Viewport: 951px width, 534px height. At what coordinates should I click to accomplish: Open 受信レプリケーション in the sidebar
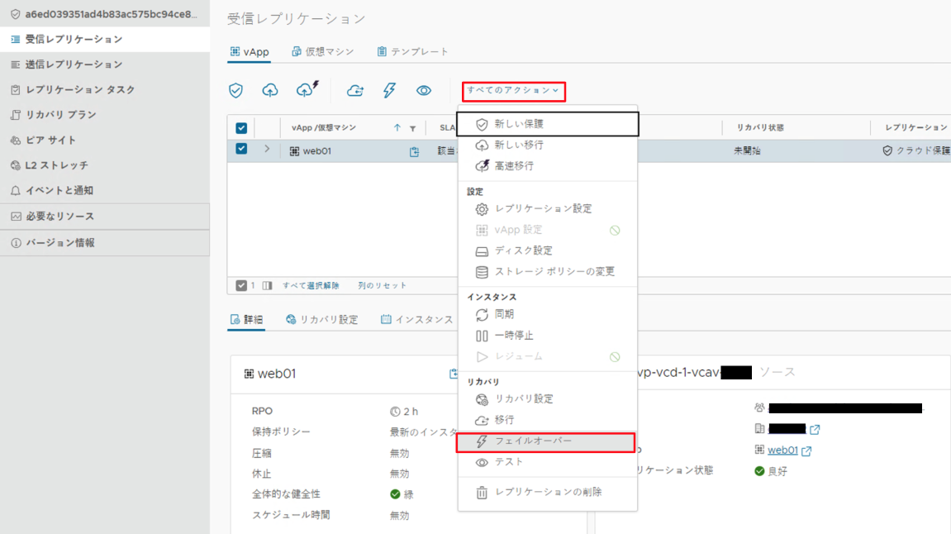(105, 39)
